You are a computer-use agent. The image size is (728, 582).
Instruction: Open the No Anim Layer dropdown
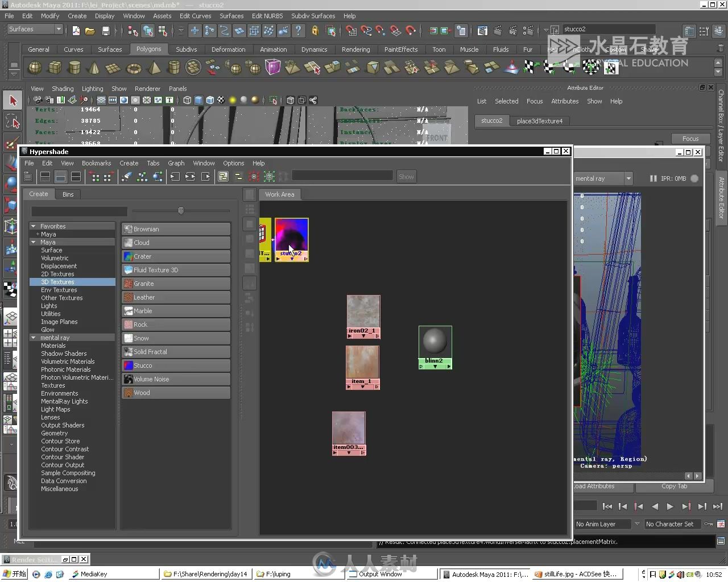coord(603,524)
